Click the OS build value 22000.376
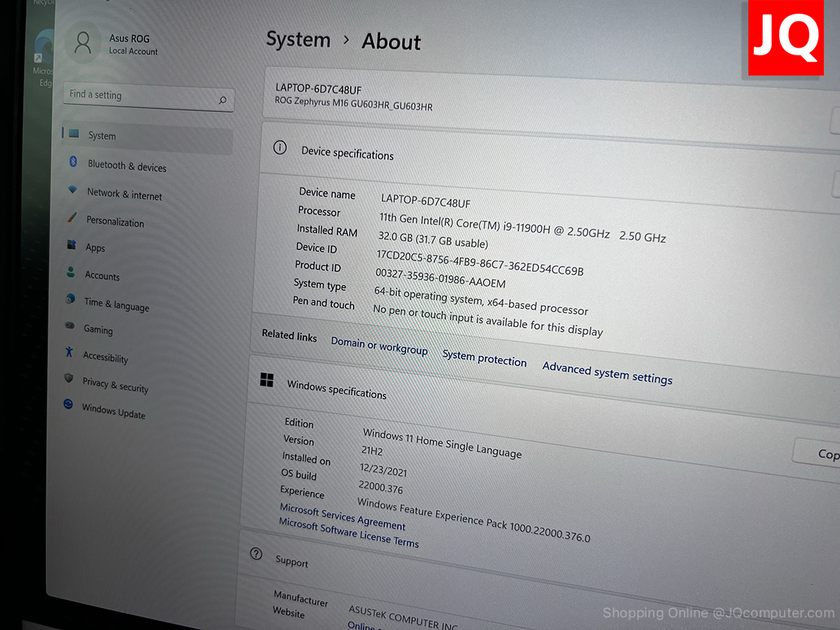The height and width of the screenshot is (630, 840). click(381, 486)
